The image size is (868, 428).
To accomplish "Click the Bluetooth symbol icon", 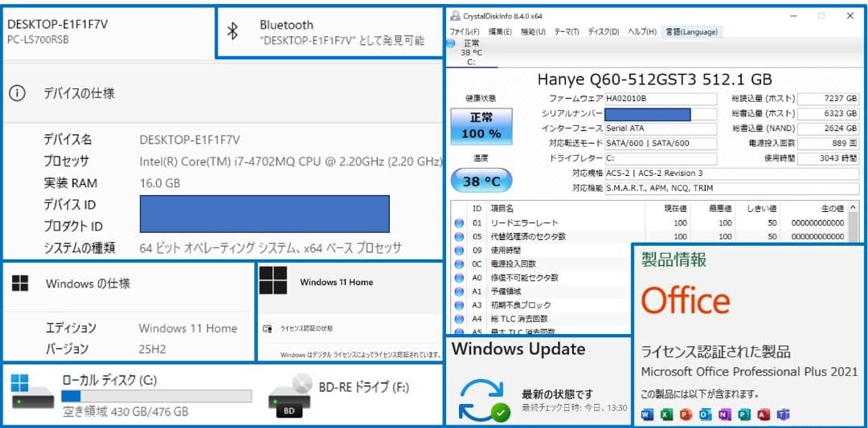I will [x=233, y=32].
